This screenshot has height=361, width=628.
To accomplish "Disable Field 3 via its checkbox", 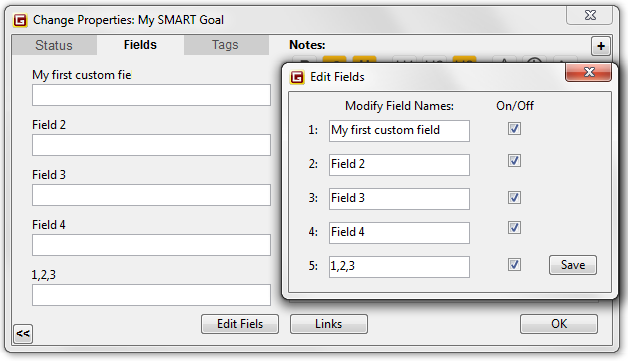I will click(514, 197).
